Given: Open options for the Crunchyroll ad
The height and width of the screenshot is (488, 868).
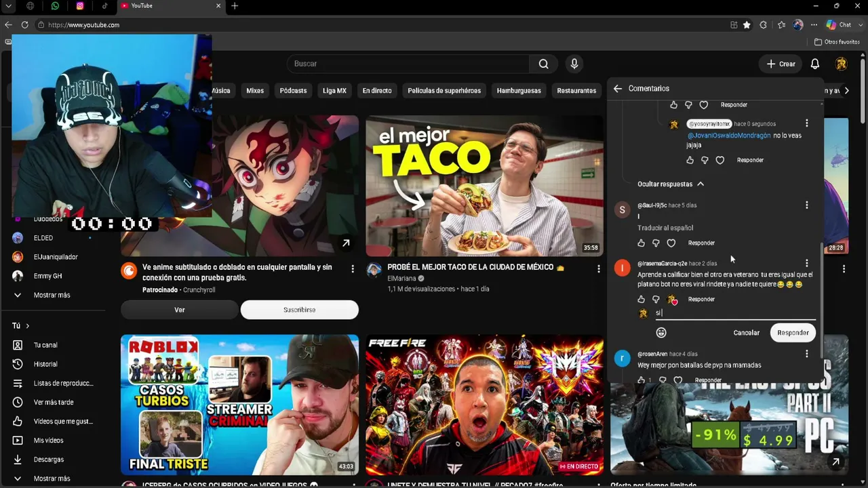Looking at the screenshot, I should 353,269.
